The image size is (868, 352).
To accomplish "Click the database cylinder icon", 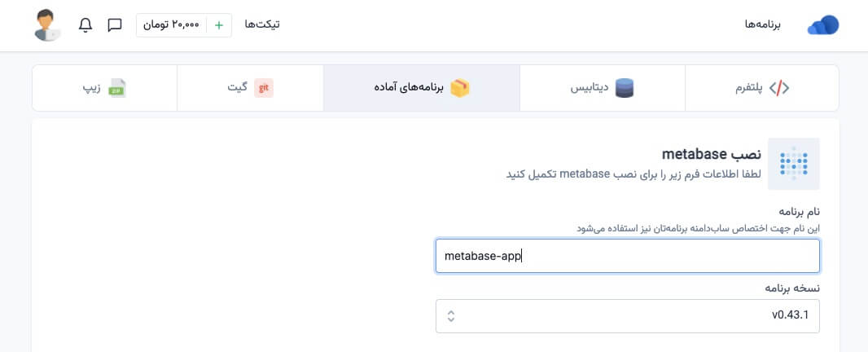I will (625, 88).
